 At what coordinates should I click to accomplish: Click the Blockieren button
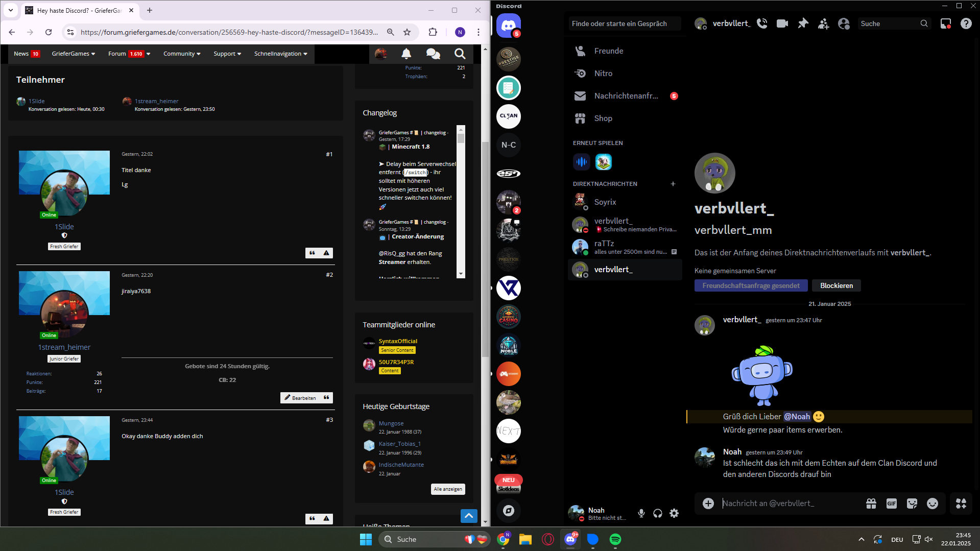point(836,285)
